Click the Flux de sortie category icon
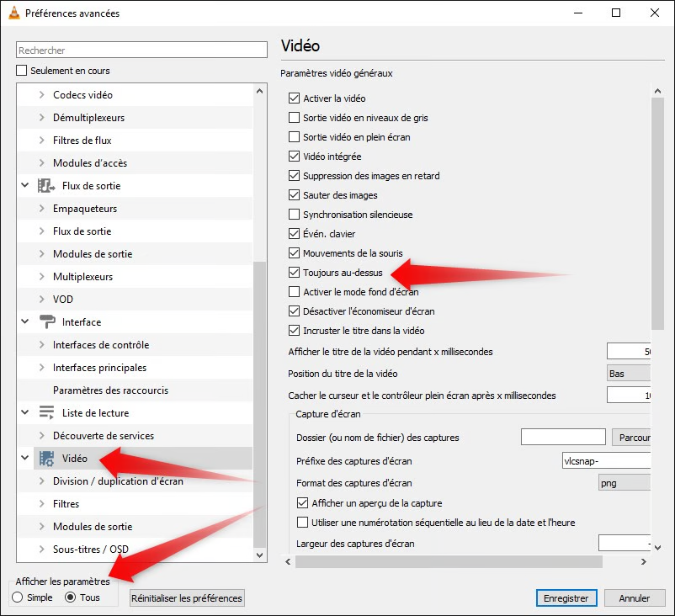The height and width of the screenshot is (616, 675). coord(47,186)
